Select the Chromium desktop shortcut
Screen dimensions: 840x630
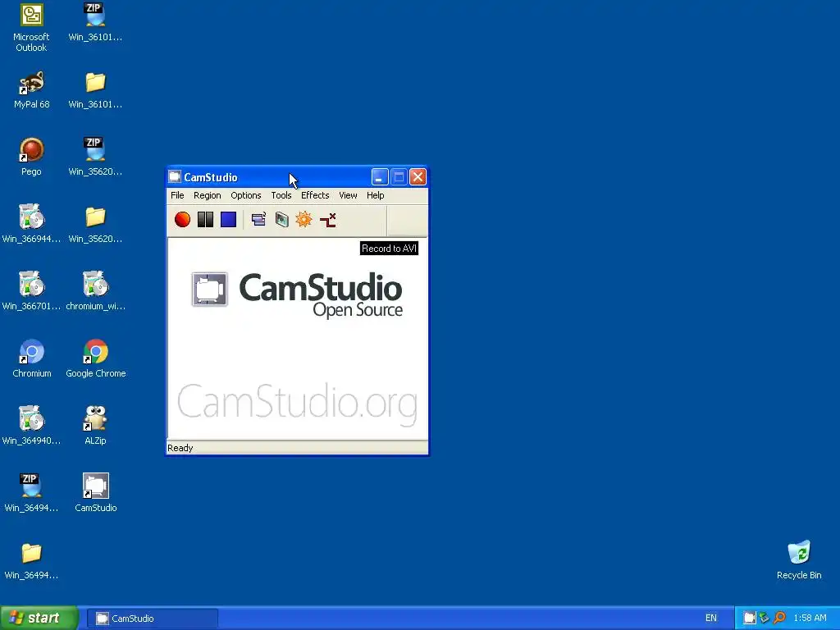(x=32, y=359)
